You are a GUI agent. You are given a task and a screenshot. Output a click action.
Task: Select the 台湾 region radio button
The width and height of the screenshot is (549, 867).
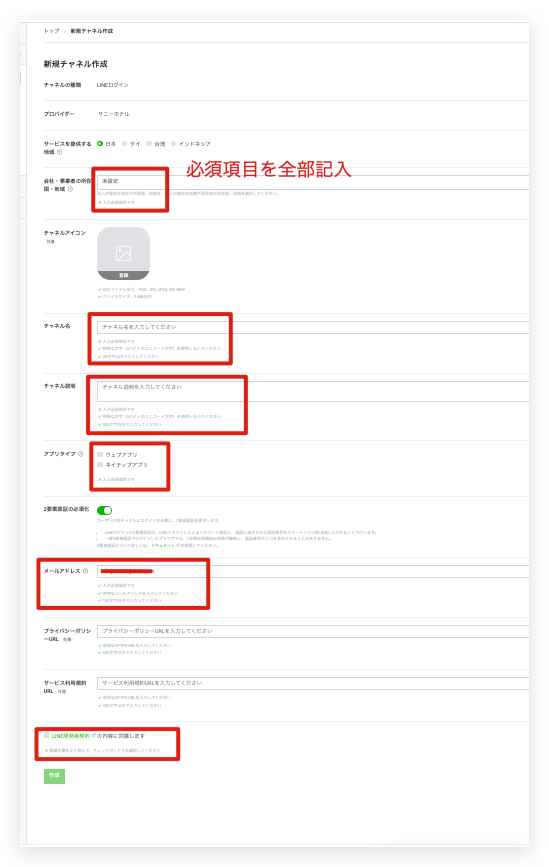click(149, 144)
